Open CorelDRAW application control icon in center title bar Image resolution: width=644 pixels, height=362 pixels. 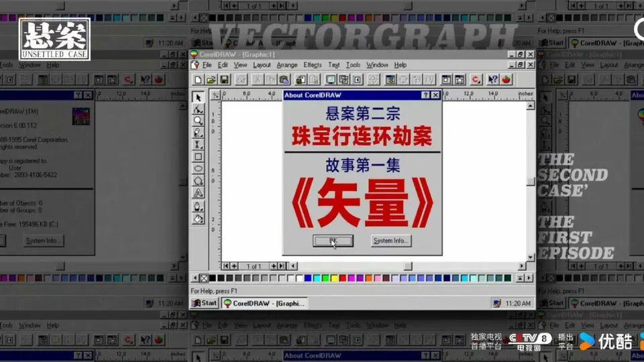(195, 54)
